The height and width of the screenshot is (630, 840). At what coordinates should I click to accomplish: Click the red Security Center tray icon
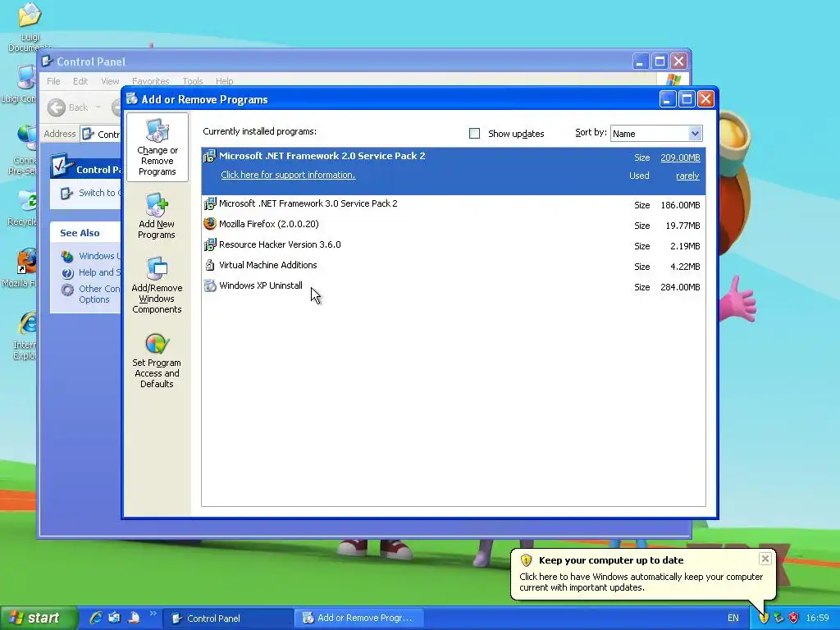(794, 618)
